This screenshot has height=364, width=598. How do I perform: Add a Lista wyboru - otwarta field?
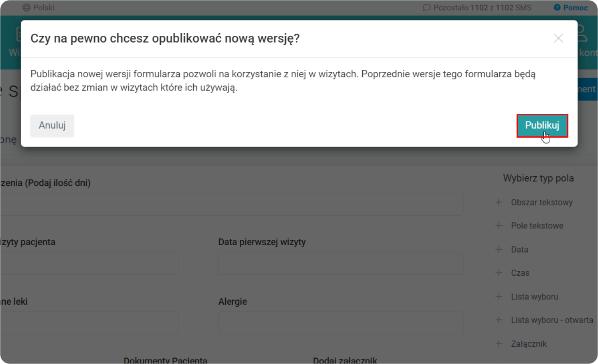coord(552,320)
